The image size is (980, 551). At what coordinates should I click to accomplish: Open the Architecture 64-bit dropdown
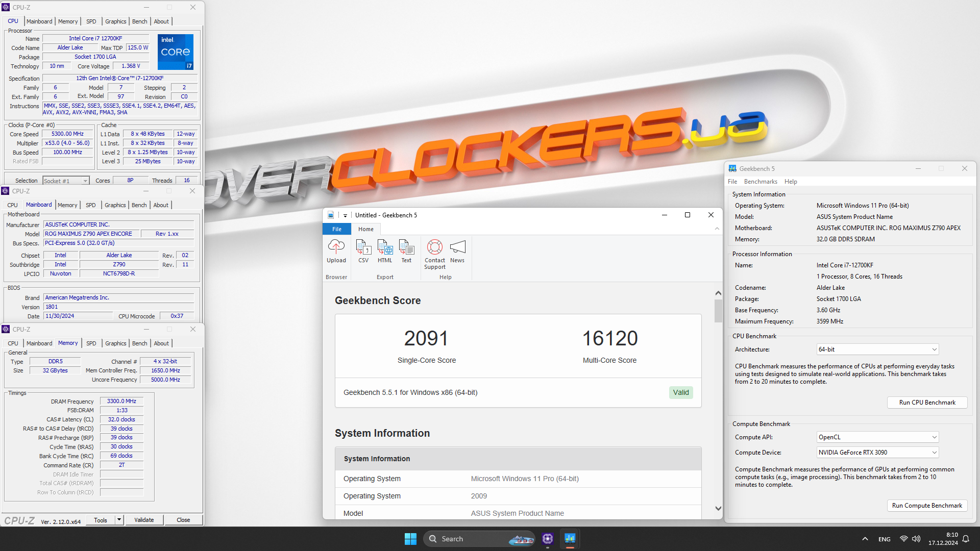tap(878, 349)
